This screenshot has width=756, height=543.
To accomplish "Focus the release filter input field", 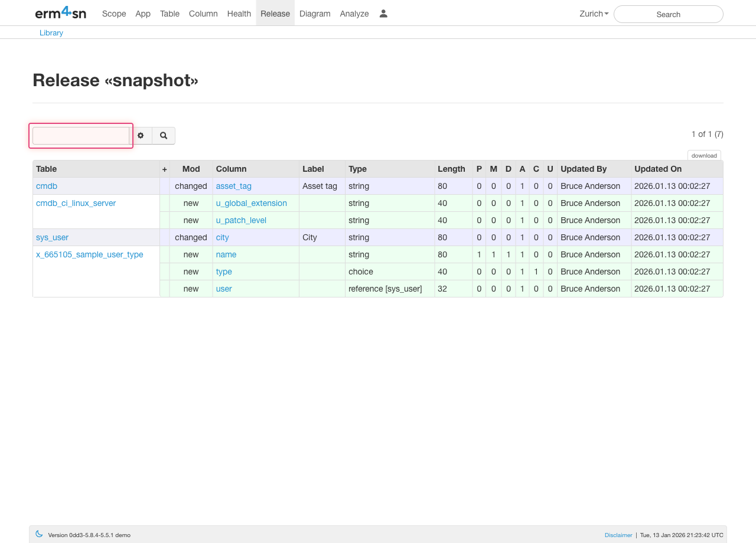I will point(81,136).
